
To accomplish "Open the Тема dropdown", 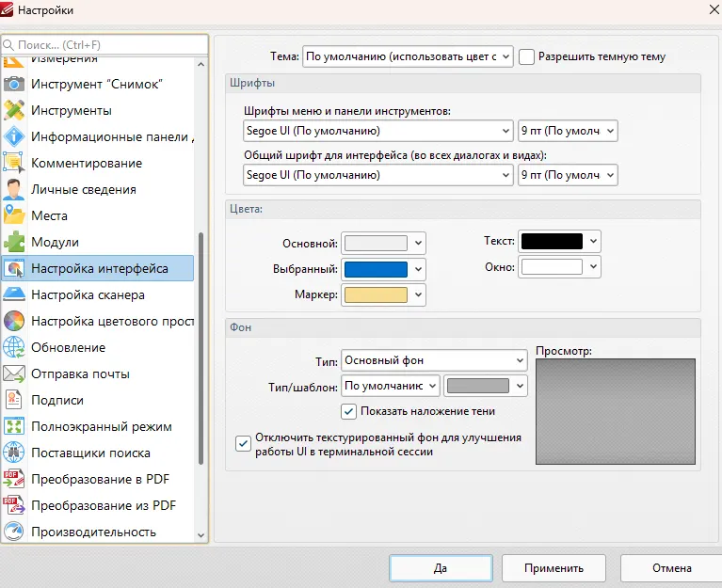I will point(408,56).
